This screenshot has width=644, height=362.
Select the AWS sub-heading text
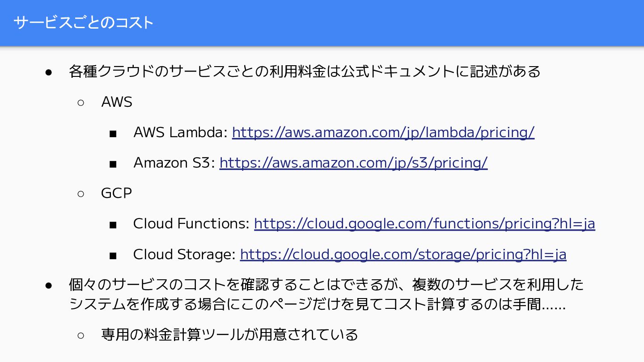pos(117,102)
